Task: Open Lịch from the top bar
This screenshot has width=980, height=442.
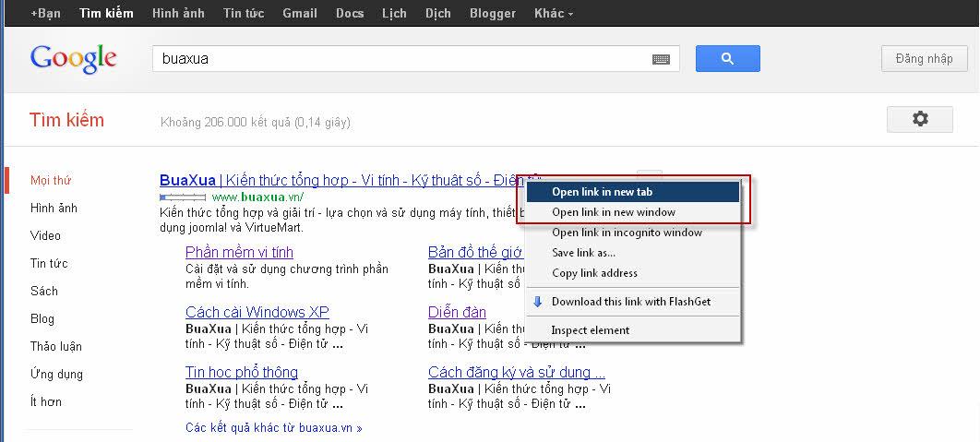Action: tap(394, 13)
